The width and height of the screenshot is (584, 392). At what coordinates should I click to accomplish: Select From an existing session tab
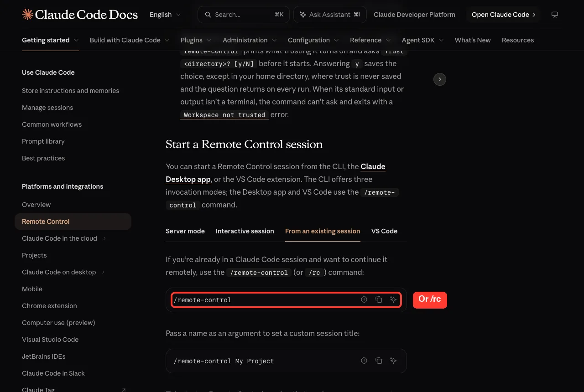coord(323,231)
